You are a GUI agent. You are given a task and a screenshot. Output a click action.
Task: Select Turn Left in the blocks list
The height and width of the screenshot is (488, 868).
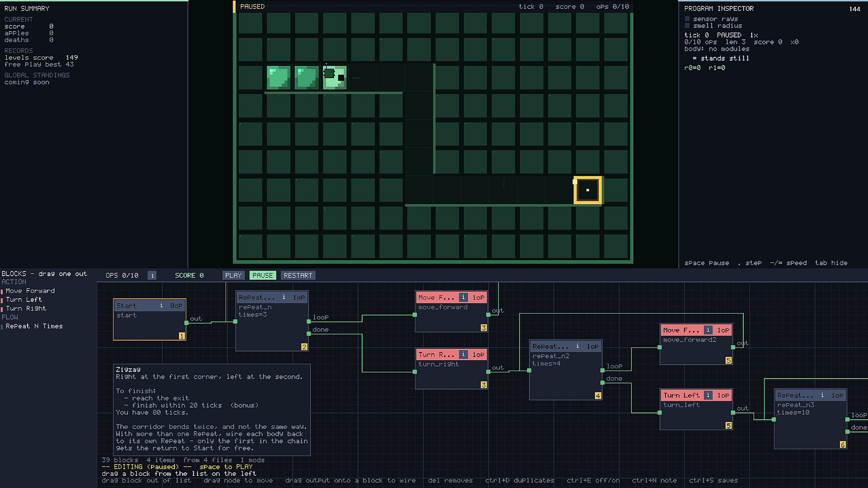tap(24, 300)
